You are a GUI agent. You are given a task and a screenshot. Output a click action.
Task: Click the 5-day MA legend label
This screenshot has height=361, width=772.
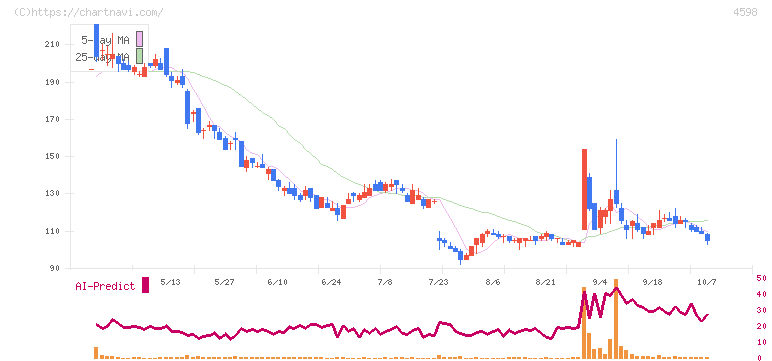(105, 40)
